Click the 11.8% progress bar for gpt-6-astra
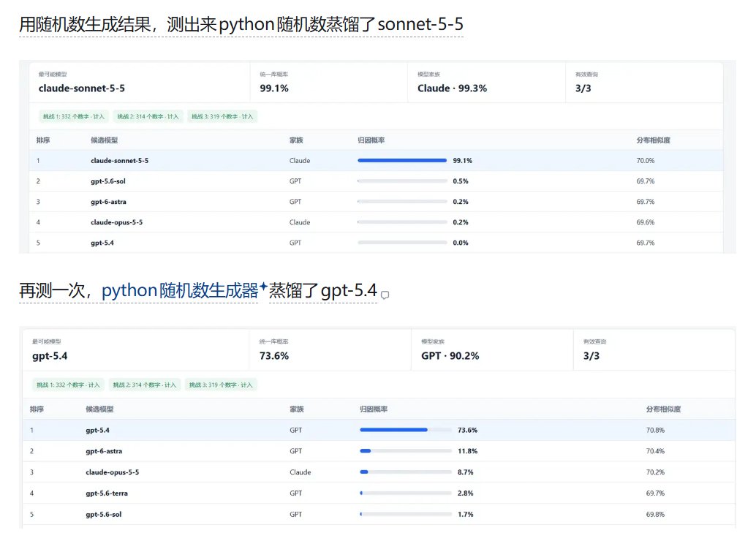This screenshot has width=756, height=541. pyautogui.click(x=406, y=451)
